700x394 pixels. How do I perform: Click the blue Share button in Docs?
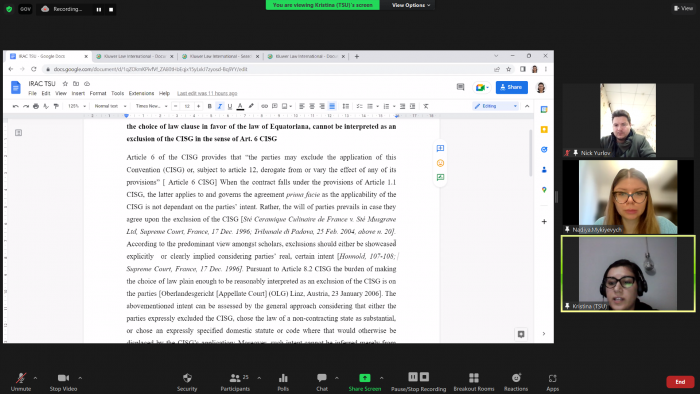[512, 87]
